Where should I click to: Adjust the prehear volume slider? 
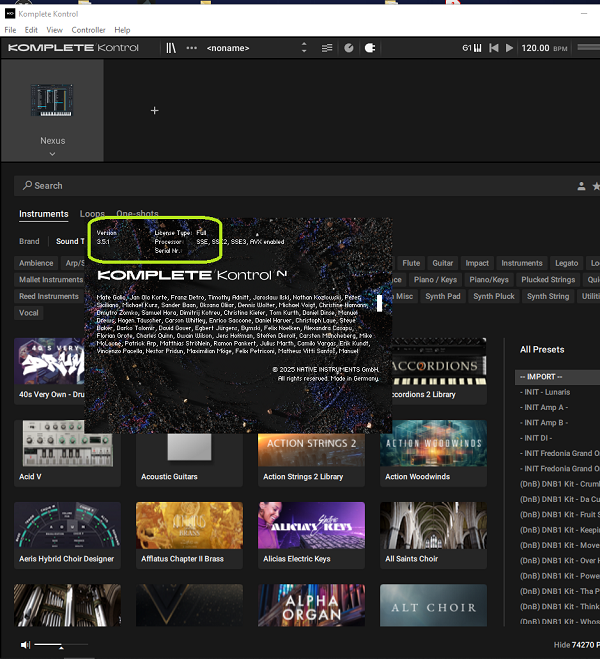(61, 645)
